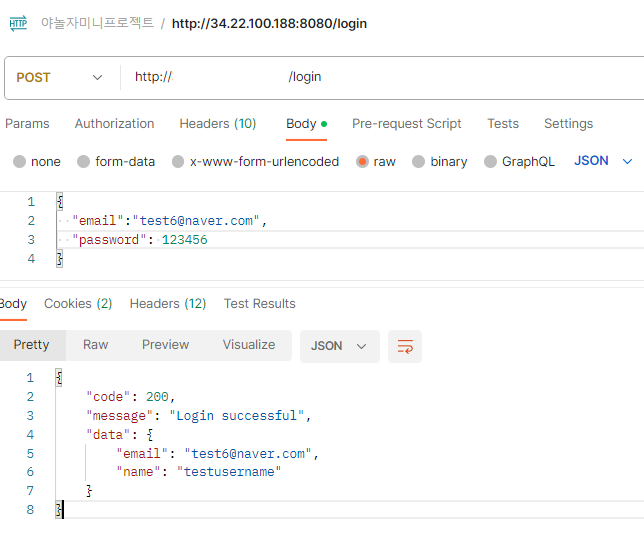Click the "password": 123456 line in request body
Viewport: 644px width, 538px height.
[x=140, y=240]
